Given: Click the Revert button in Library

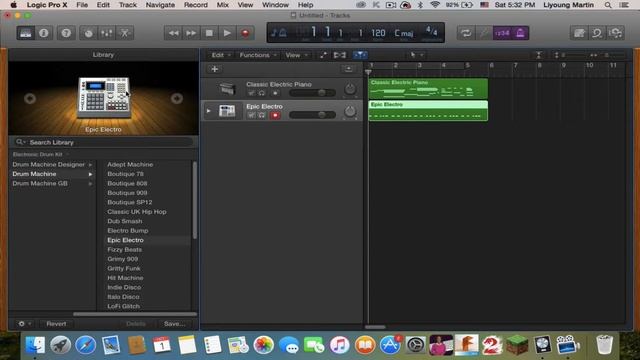Looking at the screenshot, I should point(56,324).
